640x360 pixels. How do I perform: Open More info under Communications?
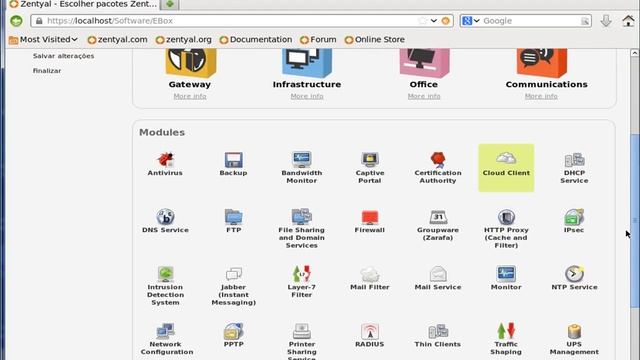[541, 96]
